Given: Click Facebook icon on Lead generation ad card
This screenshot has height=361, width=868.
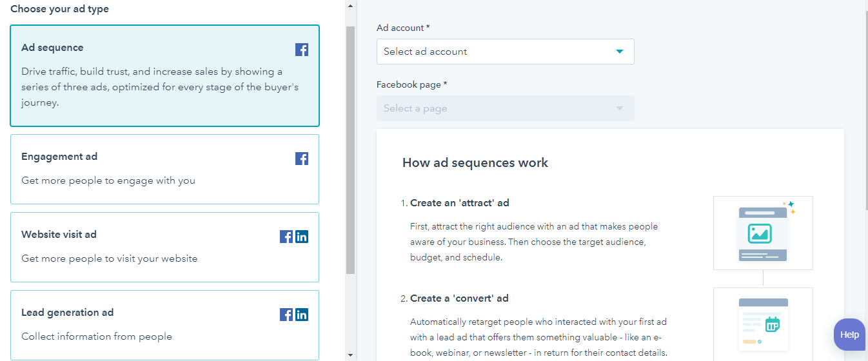Looking at the screenshot, I should coord(286,315).
